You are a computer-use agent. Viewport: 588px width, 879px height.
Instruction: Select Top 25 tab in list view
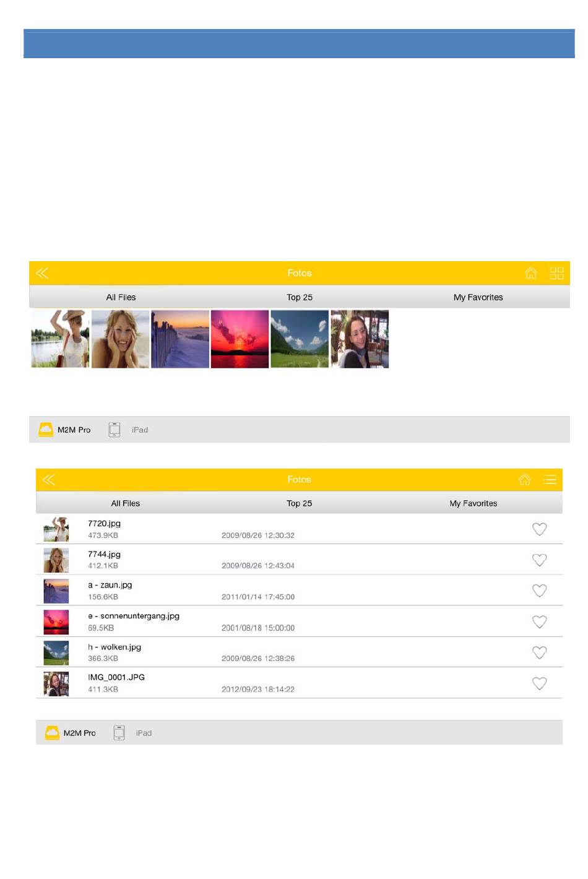click(x=299, y=503)
